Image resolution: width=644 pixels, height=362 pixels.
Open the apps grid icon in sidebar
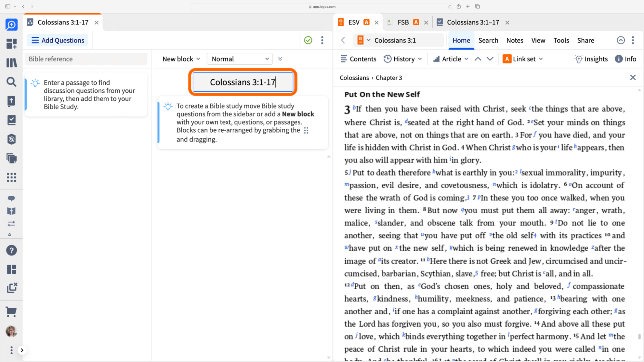pos(11,177)
